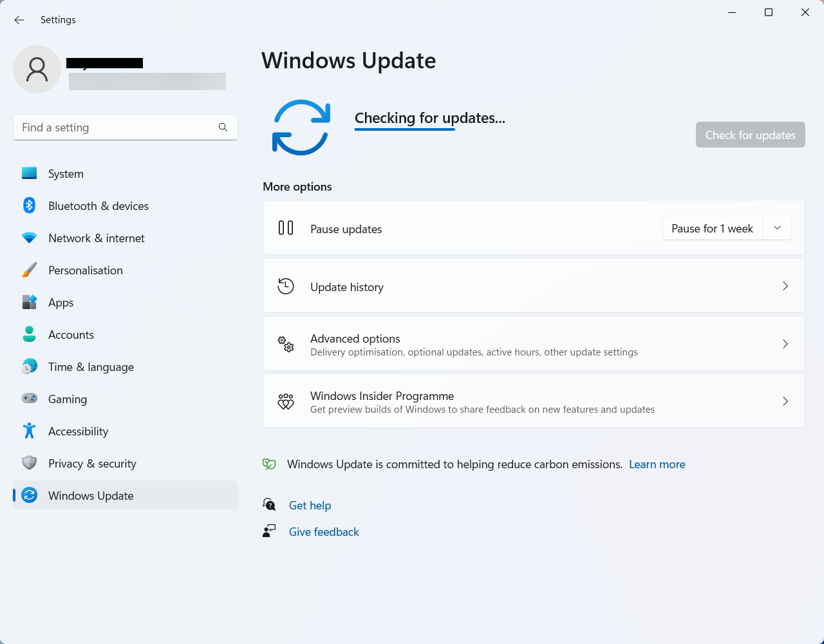The image size is (824, 644).
Task: Open Time & language settings
Action: tap(126, 366)
